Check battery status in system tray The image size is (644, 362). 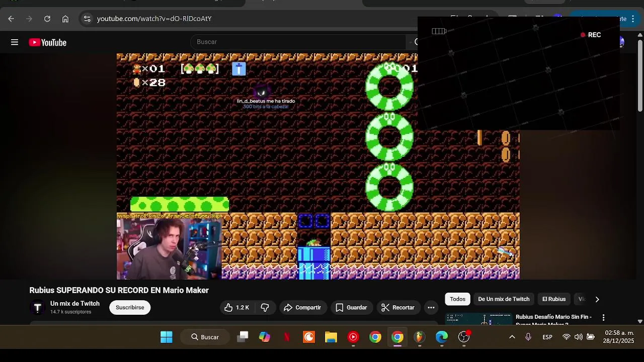(591, 337)
